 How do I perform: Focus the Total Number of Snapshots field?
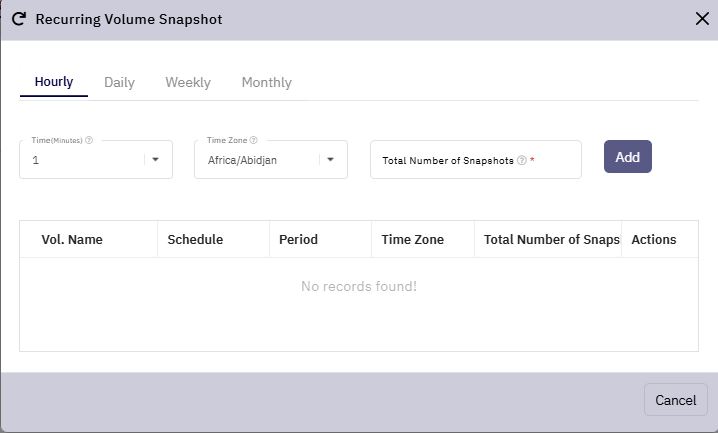click(x=476, y=159)
